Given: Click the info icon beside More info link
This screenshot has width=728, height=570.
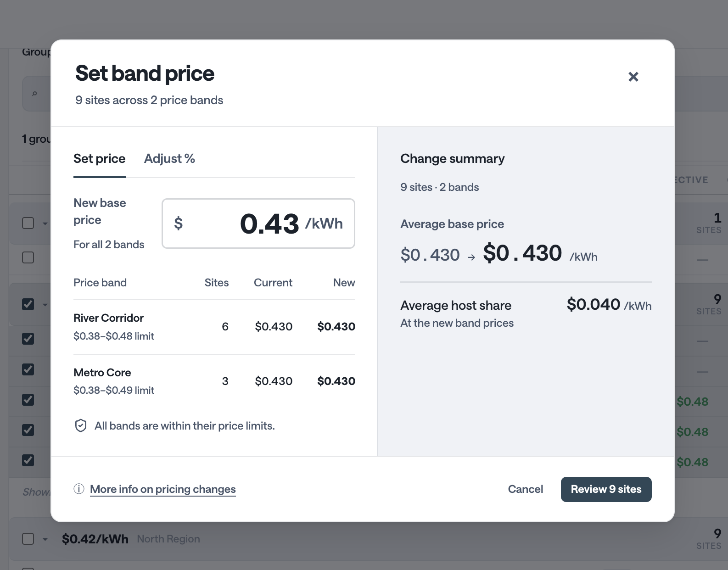Looking at the screenshot, I should point(79,489).
